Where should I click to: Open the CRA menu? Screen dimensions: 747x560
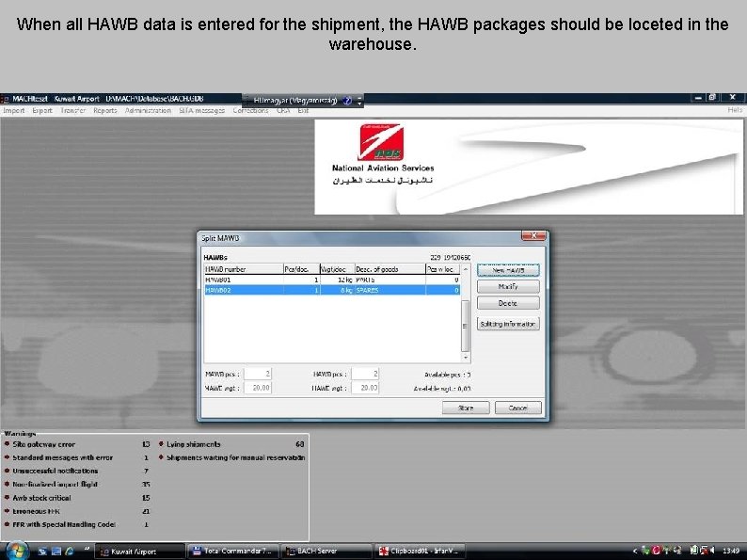(283, 110)
